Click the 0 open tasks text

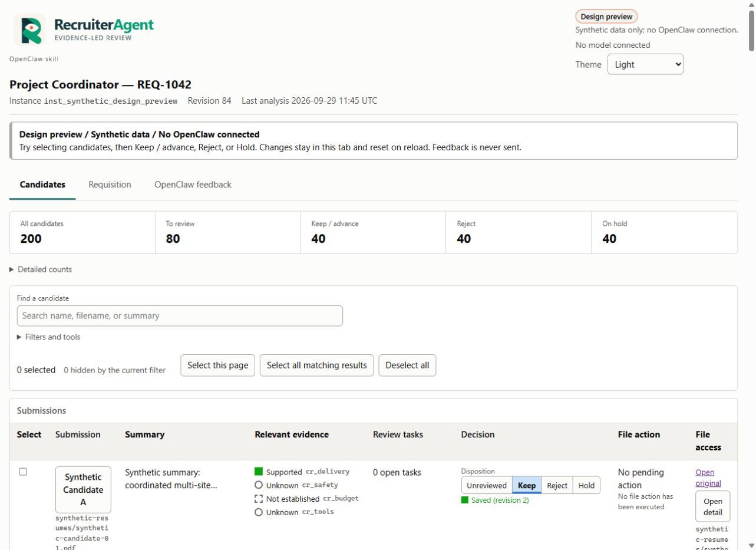pyautogui.click(x=397, y=472)
